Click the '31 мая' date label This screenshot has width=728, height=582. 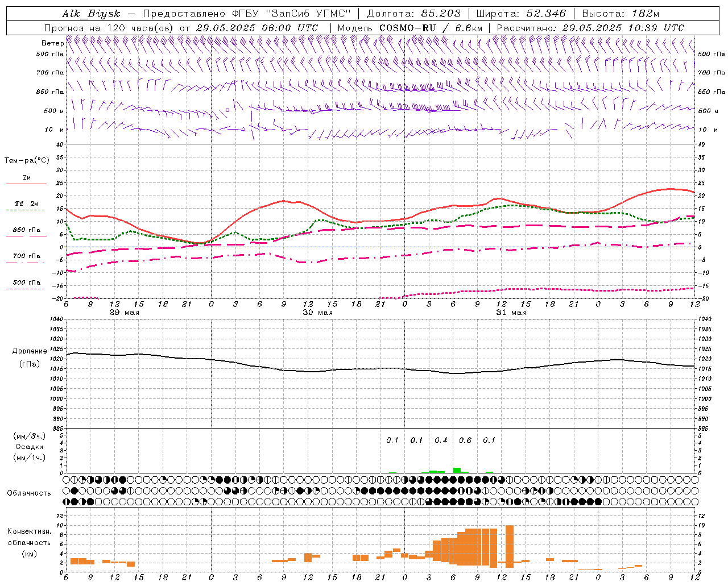[511, 313]
